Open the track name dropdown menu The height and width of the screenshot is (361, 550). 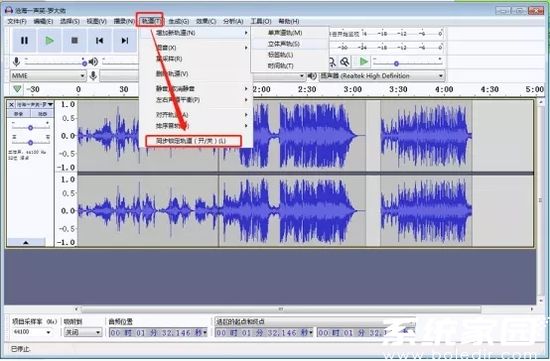(35, 105)
